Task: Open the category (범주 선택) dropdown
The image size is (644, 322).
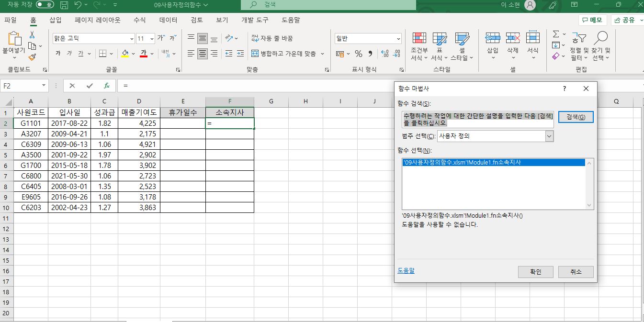Action: pyautogui.click(x=549, y=136)
